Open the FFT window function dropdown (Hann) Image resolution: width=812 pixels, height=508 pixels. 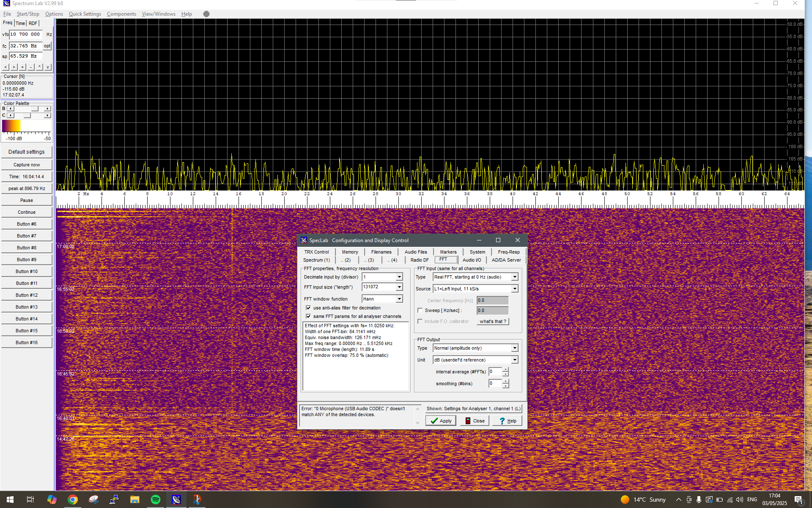399,299
